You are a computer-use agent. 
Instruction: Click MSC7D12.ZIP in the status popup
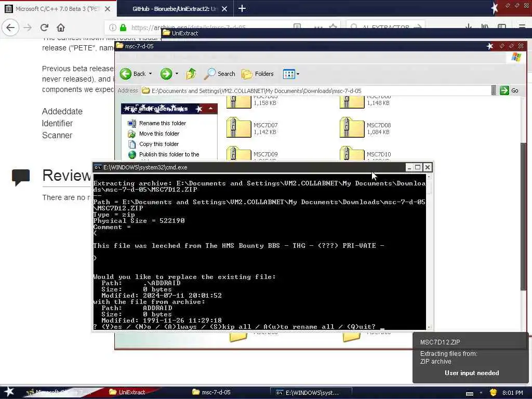[440, 342]
